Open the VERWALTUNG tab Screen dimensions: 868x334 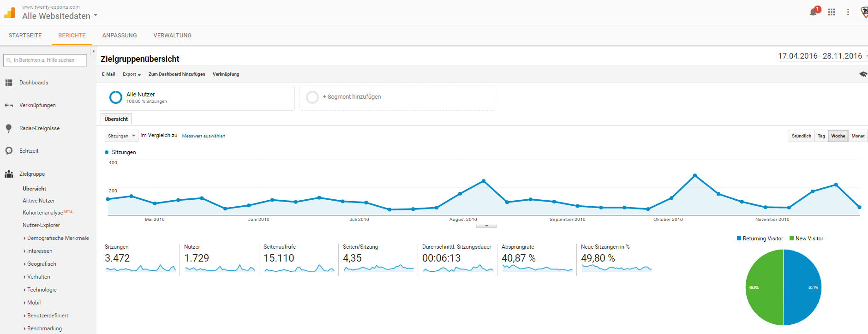tap(172, 36)
